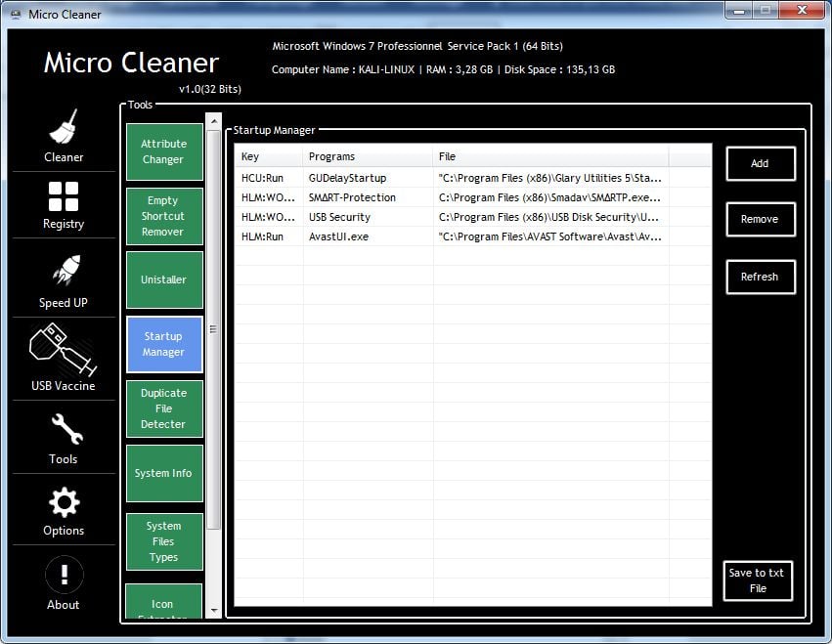Click the About label
This screenshot has height=644, width=832.
click(64, 605)
